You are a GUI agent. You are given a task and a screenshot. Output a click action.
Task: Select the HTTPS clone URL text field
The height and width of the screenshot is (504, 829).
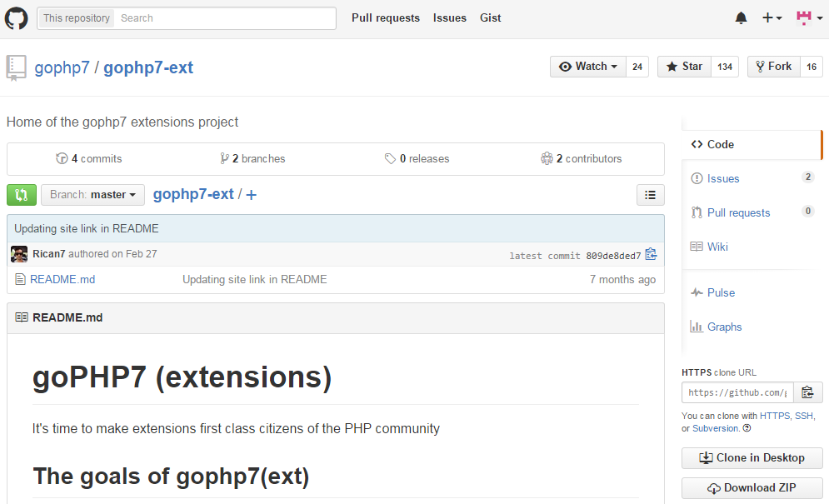tap(737, 392)
